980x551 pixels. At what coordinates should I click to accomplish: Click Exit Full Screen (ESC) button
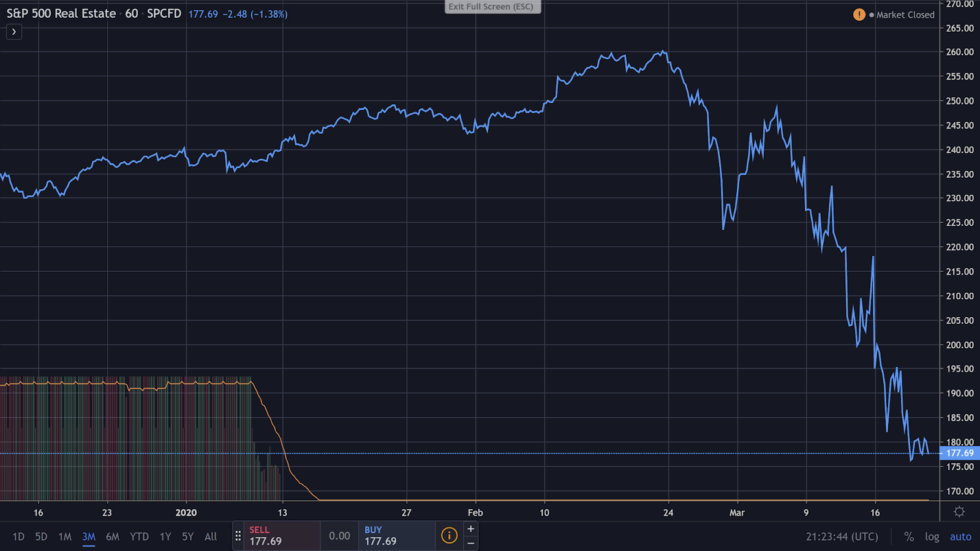tap(492, 7)
